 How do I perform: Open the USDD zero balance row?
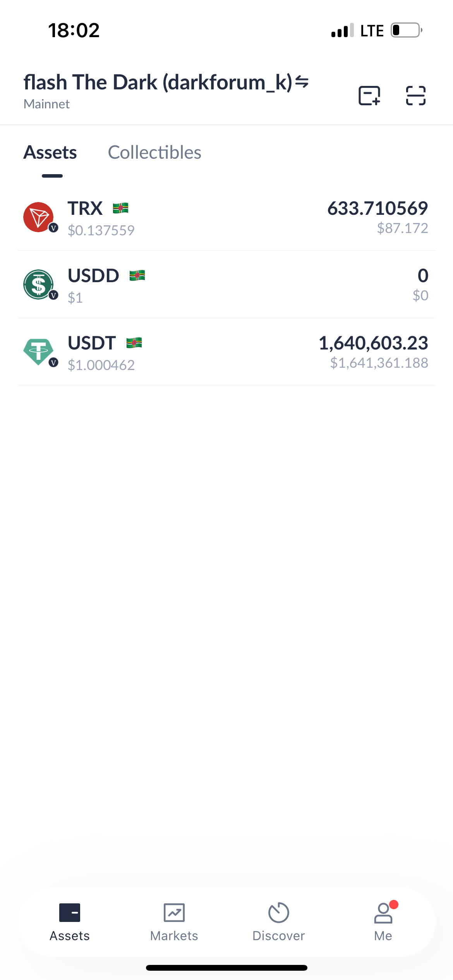[226, 284]
